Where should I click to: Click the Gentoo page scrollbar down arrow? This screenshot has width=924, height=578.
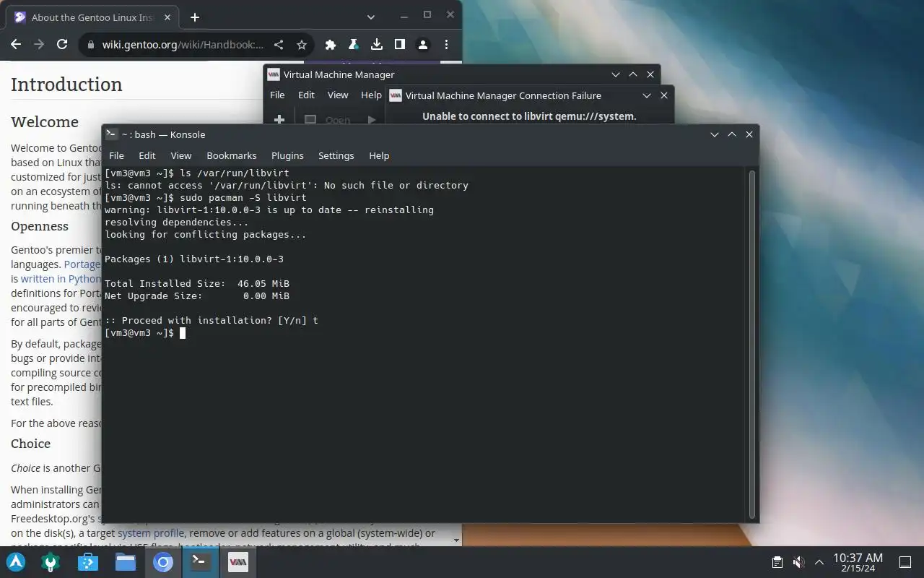pos(456,540)
